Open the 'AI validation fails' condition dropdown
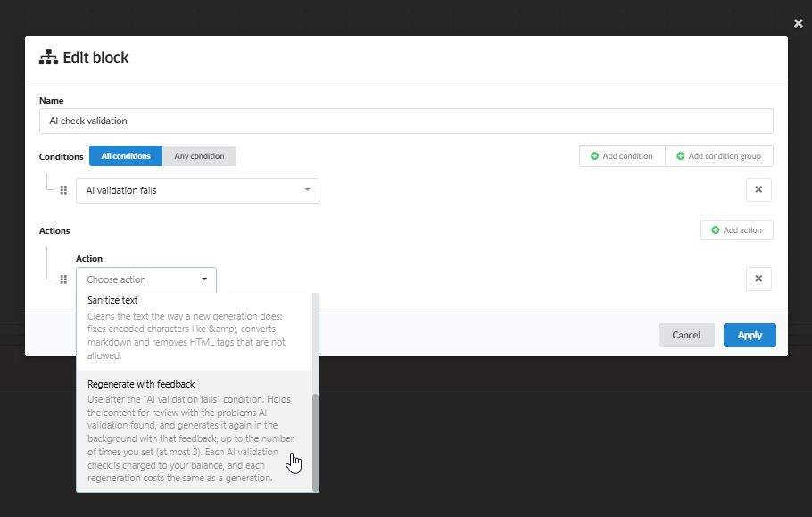Image resolution: width=812 pixels, height=517 pixels. pos(197,190)
